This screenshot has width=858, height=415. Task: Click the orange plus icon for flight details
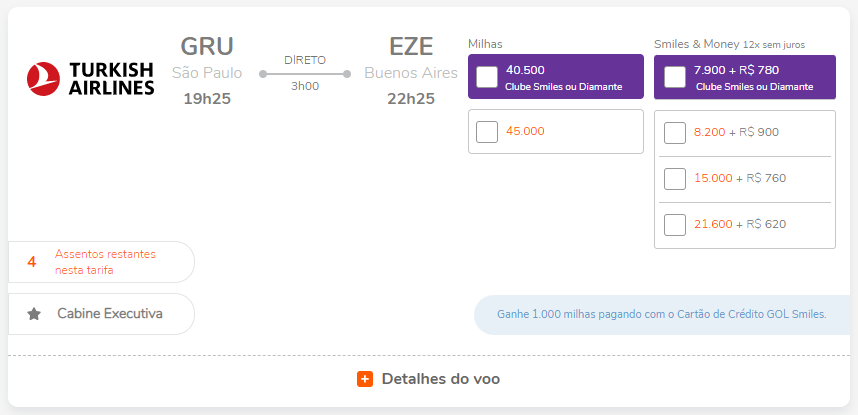(365, 379)
